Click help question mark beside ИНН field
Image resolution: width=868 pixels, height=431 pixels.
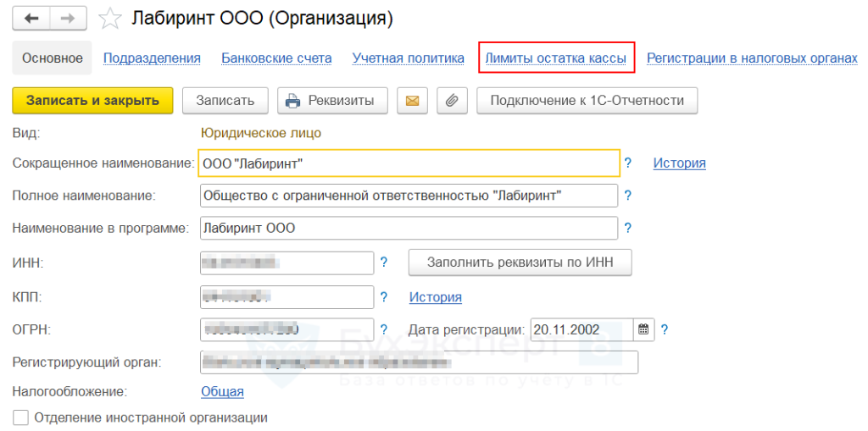point(383,262)
